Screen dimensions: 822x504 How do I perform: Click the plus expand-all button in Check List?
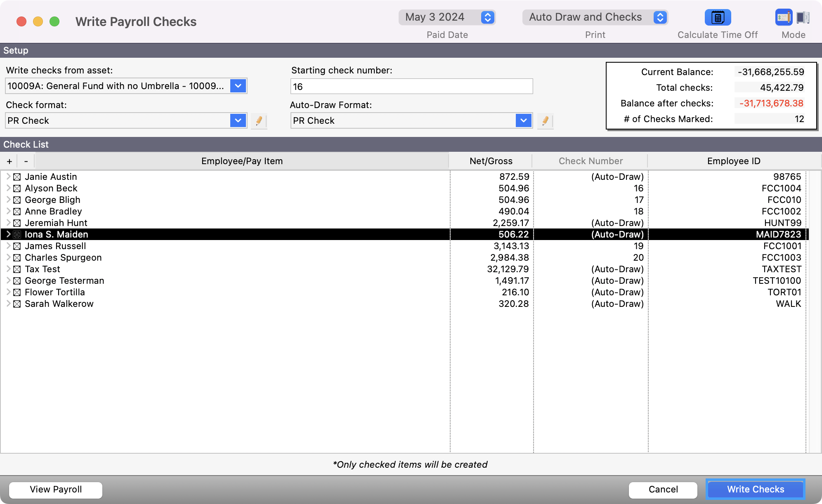[9, 161]
